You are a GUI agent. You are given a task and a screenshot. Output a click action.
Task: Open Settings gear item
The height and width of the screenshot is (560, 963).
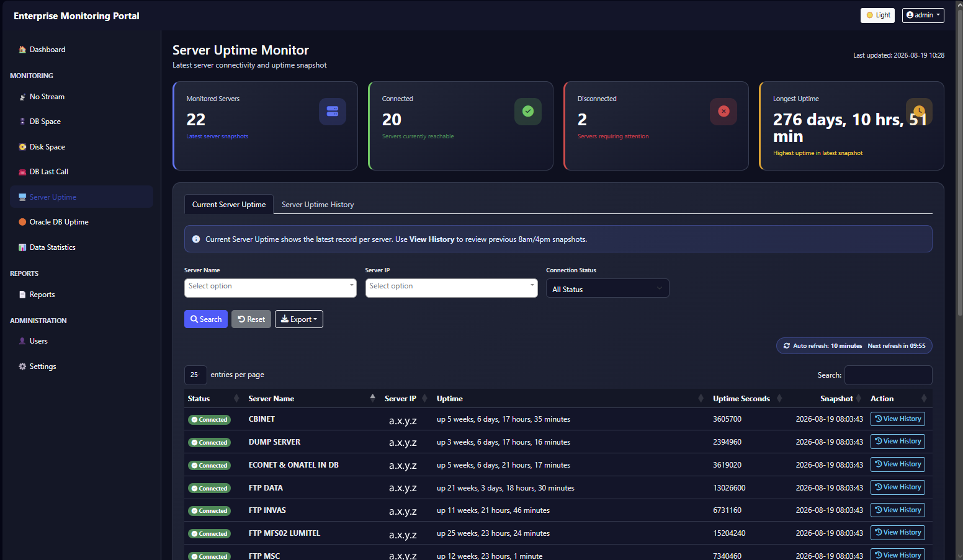pos(81,367)
